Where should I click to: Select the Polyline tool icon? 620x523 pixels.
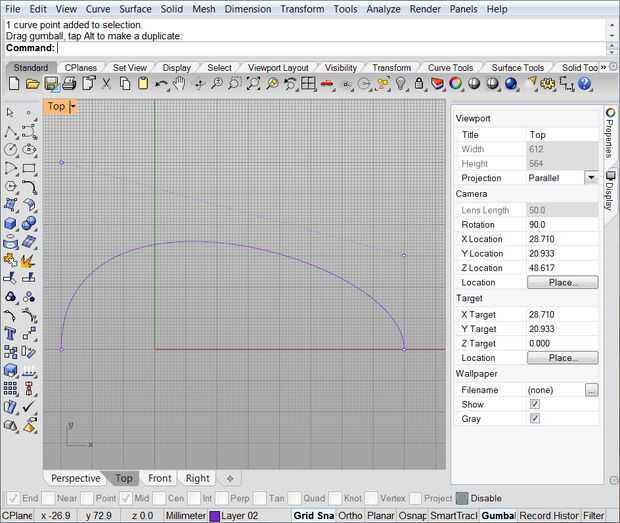(x=11, y=131)
